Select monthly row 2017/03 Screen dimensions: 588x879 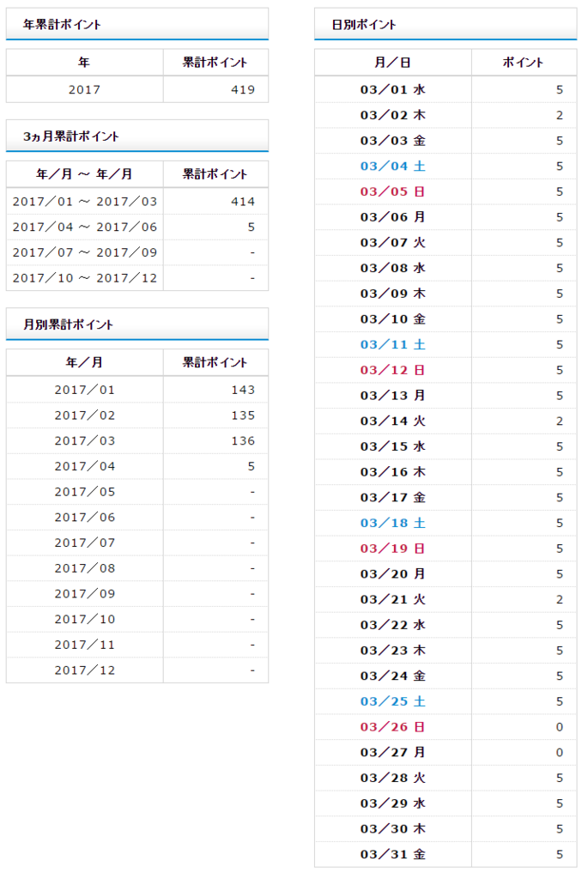[137, 441]
